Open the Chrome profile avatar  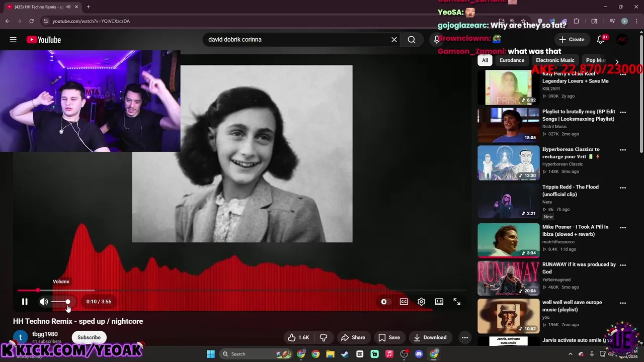(624, 21)
